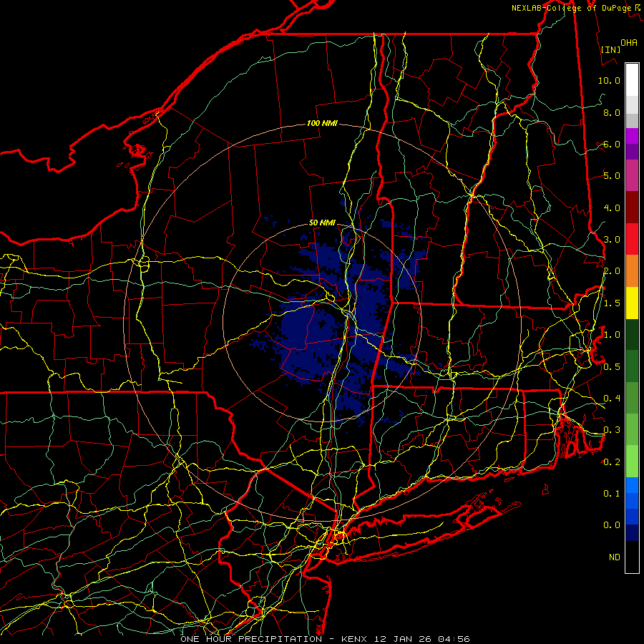
Task: Click the light gray 8.0 legend swatch
Action: coord(632,104)
